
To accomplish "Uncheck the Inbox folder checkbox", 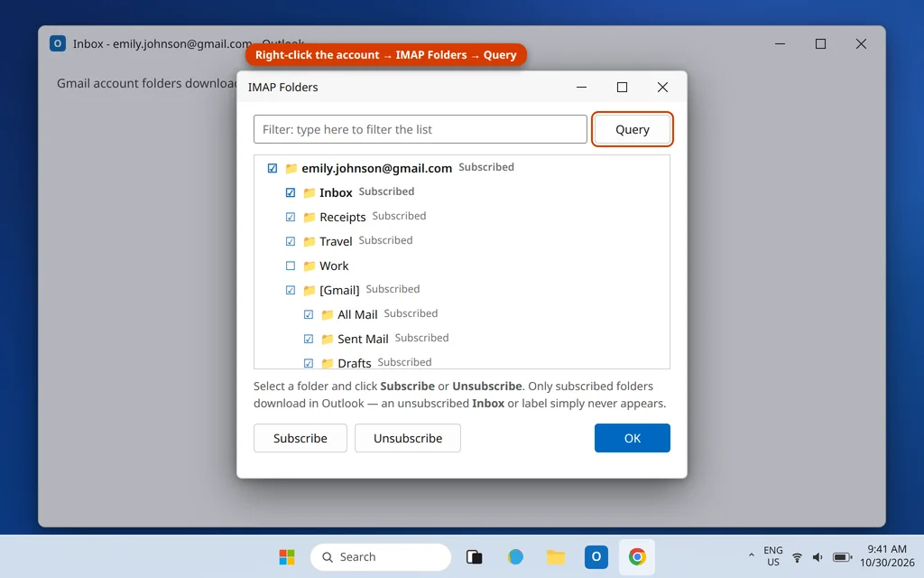I will click(x=291, y=192).
